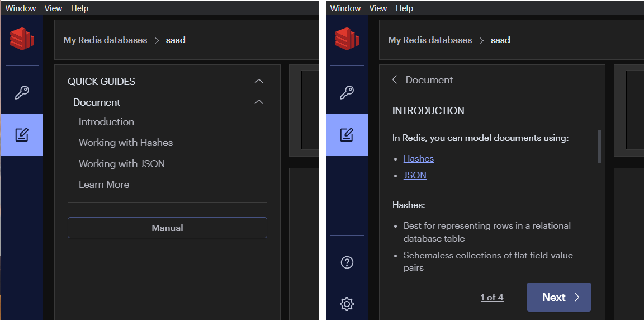Click the INTRODUCTION heading text
Image resolution: width=644 pixels, height=320 pixels.
[x=428, y=111]
